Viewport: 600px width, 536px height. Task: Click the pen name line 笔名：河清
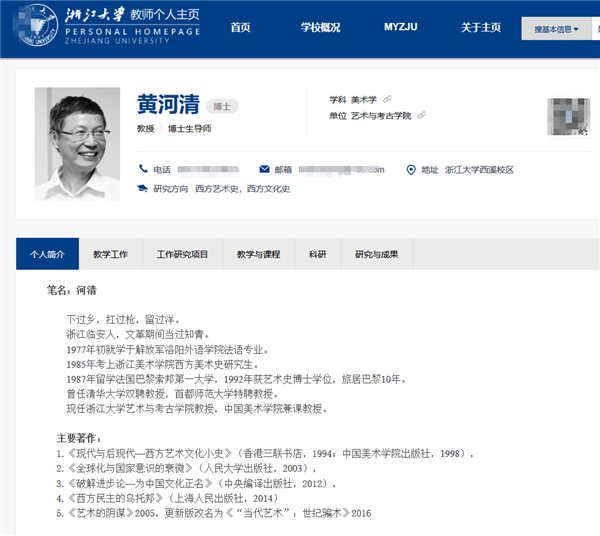(72, 290)
